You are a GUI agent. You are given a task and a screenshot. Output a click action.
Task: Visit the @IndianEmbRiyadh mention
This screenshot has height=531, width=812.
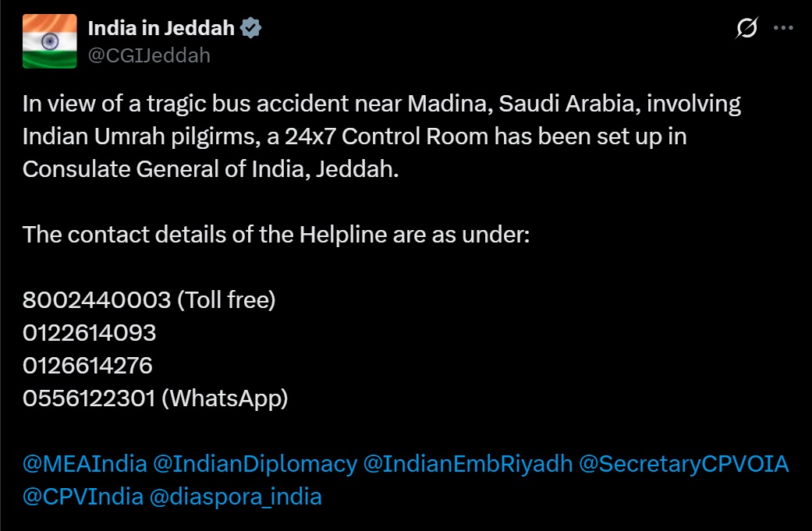(466, 464)
